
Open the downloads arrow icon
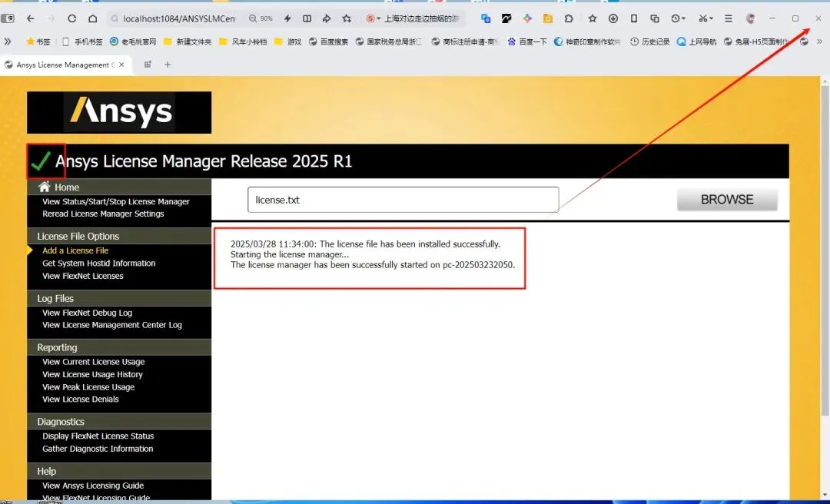613,18
